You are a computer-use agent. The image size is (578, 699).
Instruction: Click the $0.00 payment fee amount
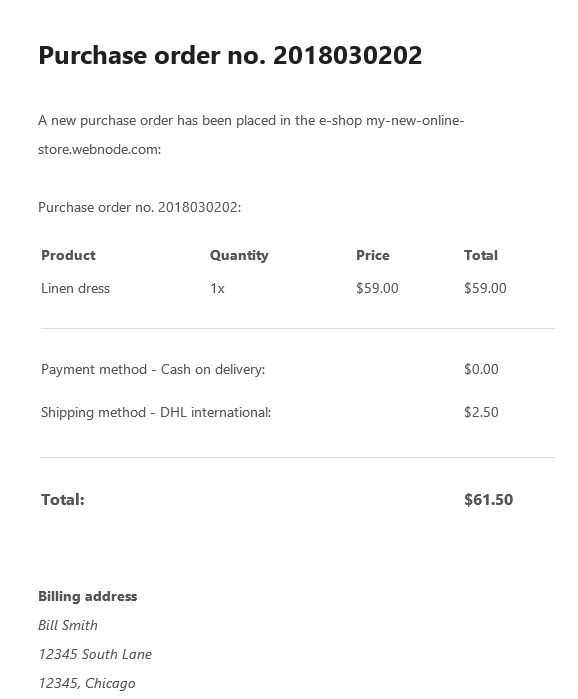point(481,369)
